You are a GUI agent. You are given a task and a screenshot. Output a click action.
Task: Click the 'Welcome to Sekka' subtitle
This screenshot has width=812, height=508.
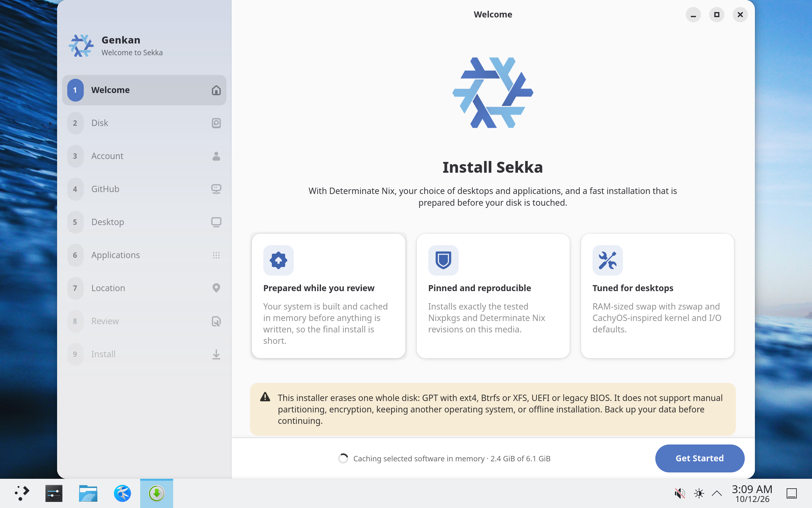pyautogui.click(x=132, y=52)
